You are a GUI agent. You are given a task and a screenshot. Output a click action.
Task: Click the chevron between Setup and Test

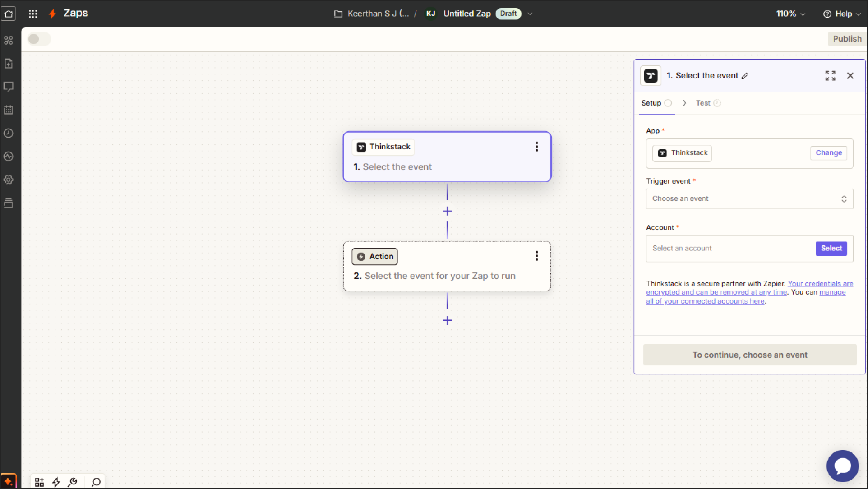[684, 103]
